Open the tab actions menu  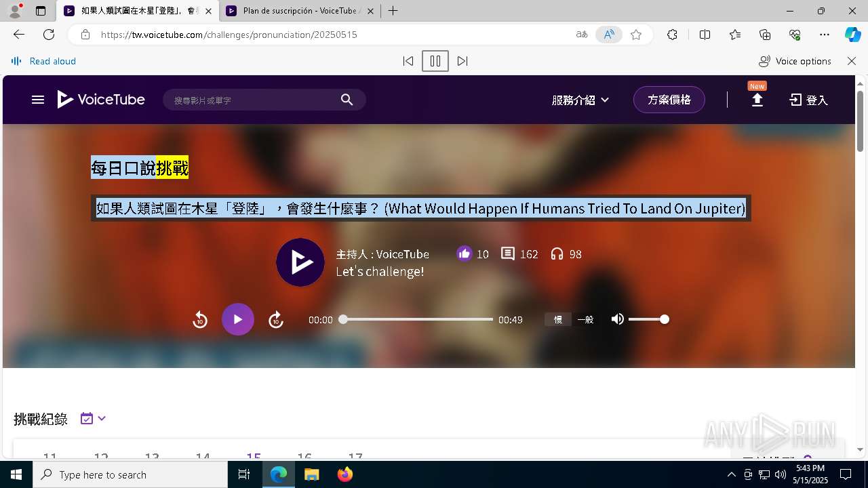click(41, 11)
